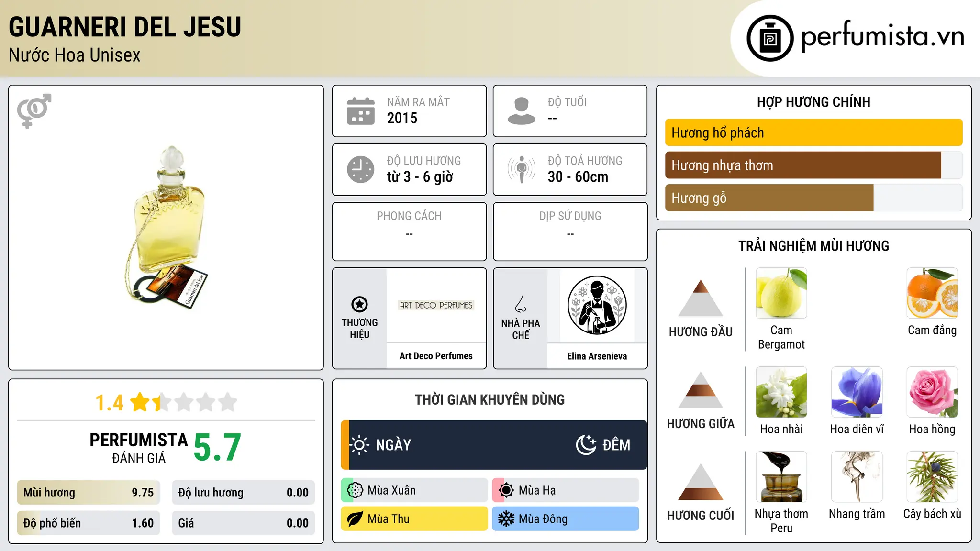Select the Cây bách xù note image
The width and height of the screenshot is (980, 551).
point(932,477)
